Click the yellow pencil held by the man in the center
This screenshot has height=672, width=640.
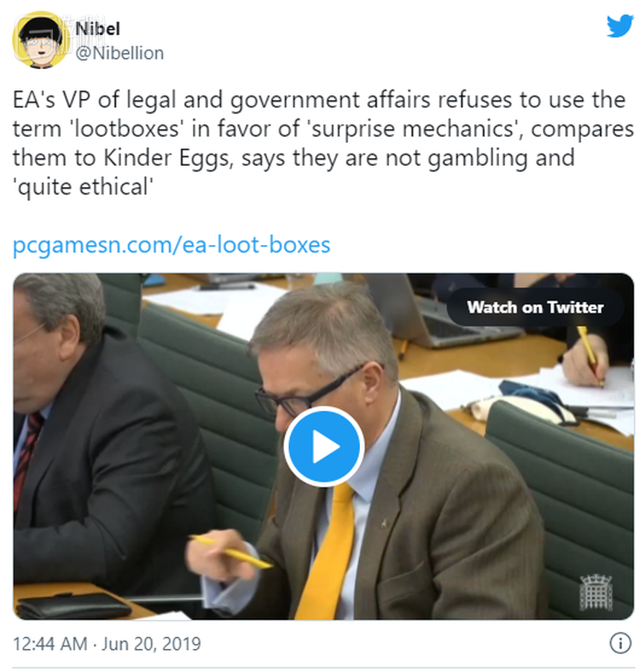click(231, 552)
